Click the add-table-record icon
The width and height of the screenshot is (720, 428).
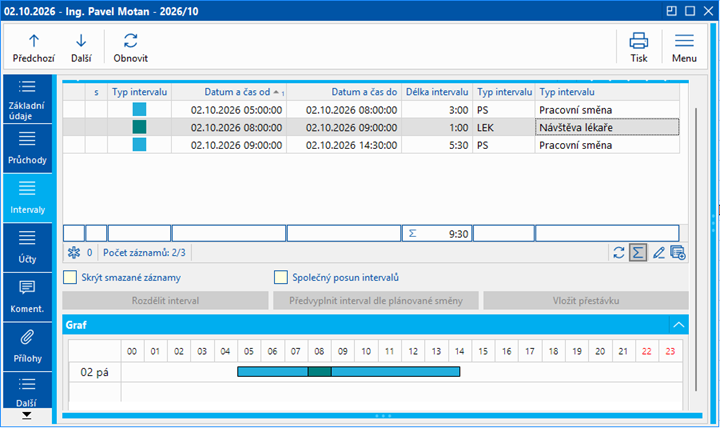click(678, 253)
